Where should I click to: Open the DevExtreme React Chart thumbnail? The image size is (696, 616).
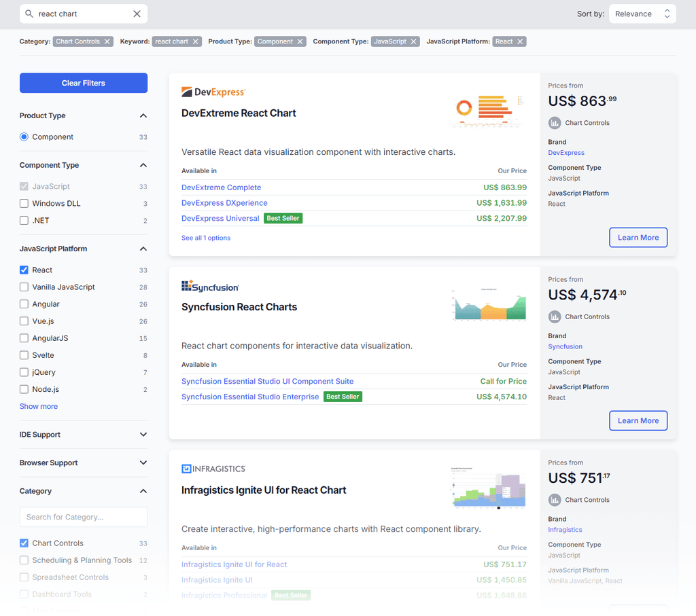click(x=489, y=111)
